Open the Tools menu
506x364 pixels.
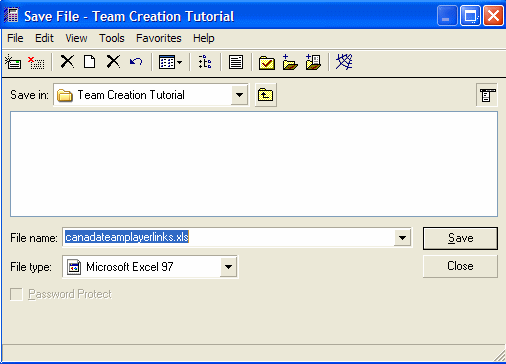click(x=112, y=38)
